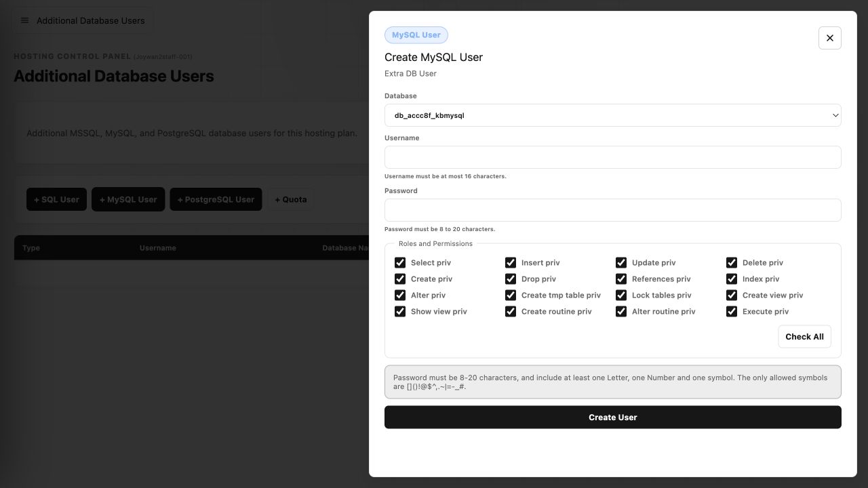
Task: Click the Additional Database Users menu label
Action: pos(91,20)
